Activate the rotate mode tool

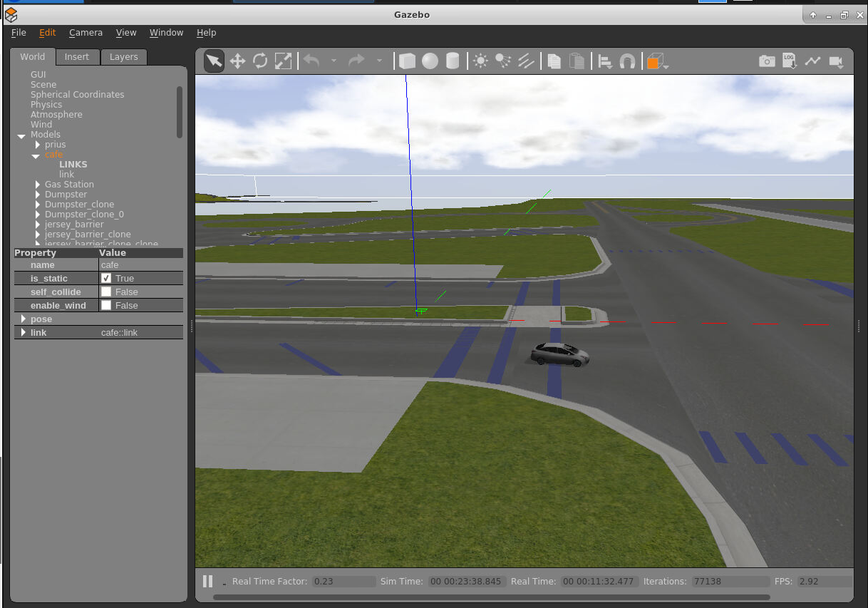point(260,61)
